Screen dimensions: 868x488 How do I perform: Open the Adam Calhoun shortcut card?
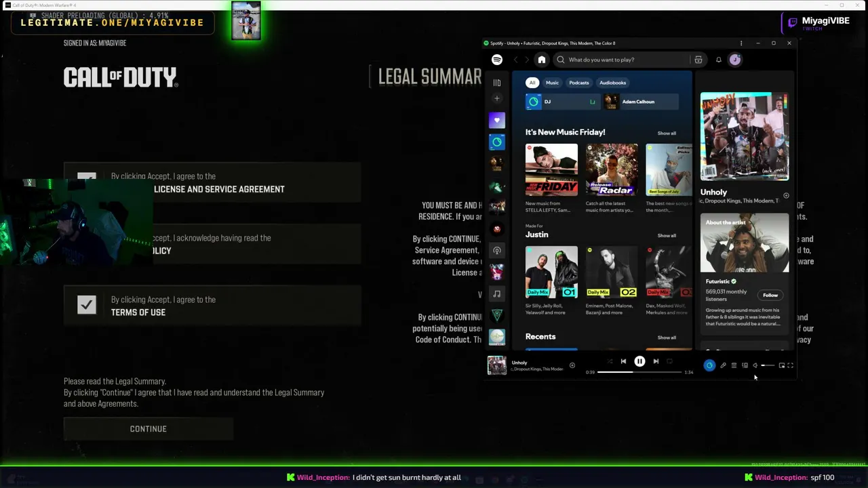pos(641,102)
